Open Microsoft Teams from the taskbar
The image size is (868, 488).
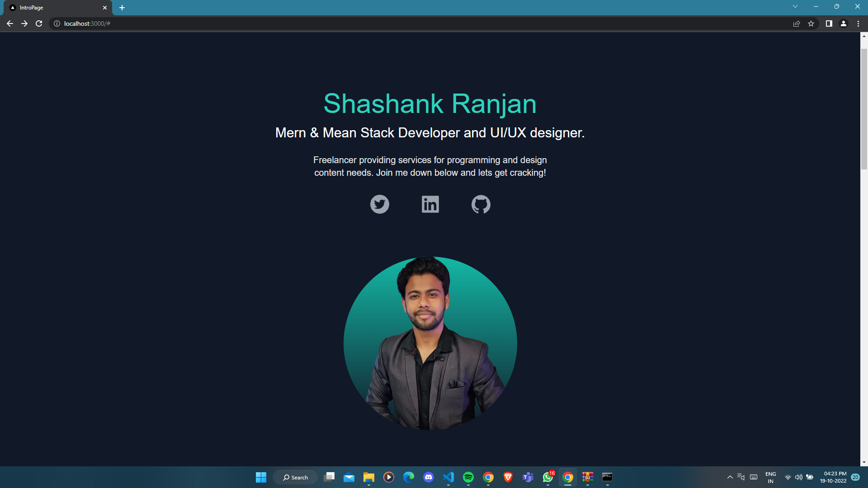pyautogui.click(x=528, y=477)
